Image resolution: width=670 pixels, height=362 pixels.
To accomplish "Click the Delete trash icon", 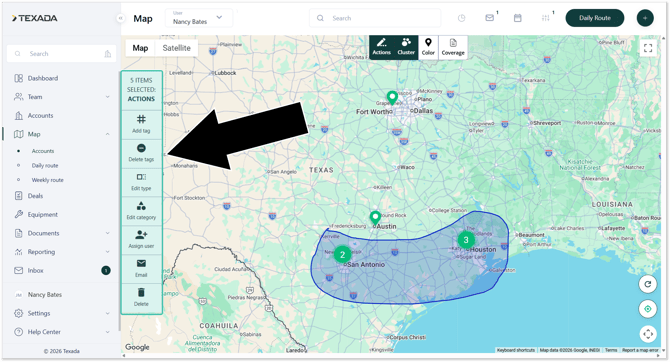I will coord(141,292).
